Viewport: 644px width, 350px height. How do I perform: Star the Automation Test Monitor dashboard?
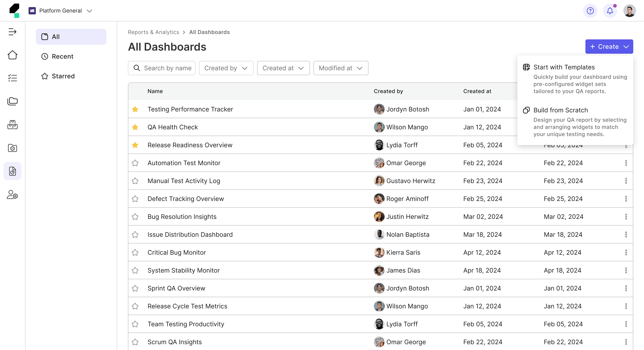[135, 163]
